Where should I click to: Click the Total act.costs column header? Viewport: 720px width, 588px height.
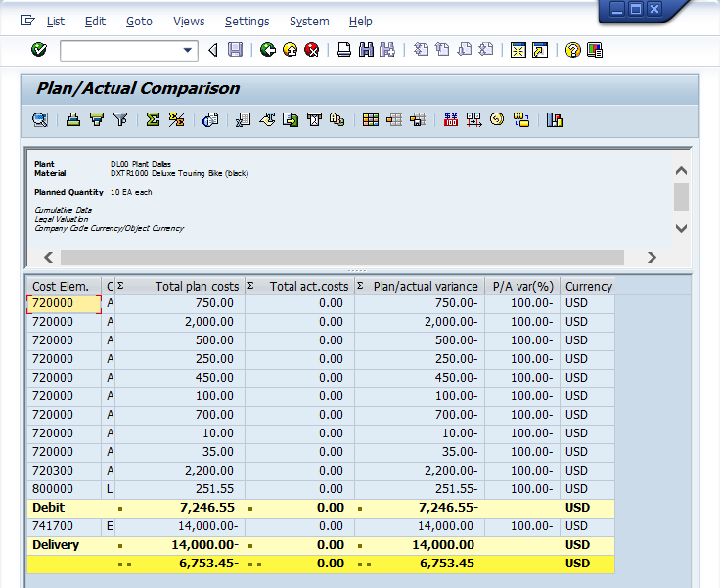coord(300,287)
